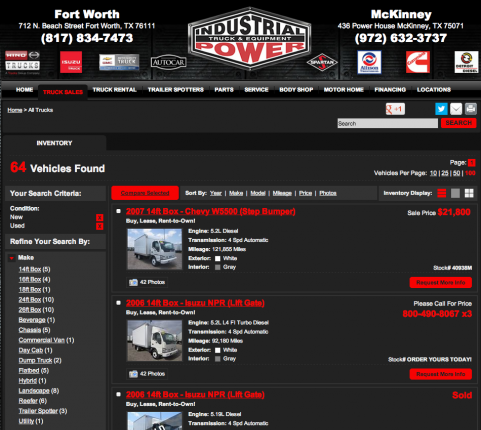Image resolution: width=481 pixels, height=430 pixels.
Task: Filter by 24ft Box make
Action: tap(30, 300)
